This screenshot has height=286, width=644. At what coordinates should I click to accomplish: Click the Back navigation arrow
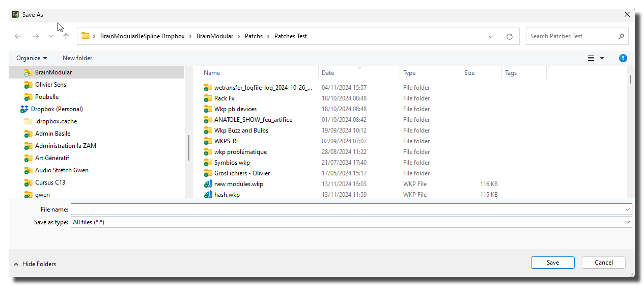tap(18, 36)
